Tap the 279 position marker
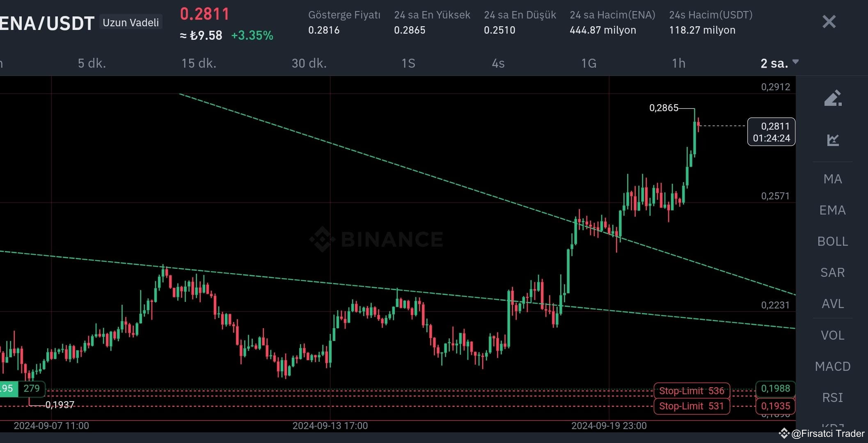Screen dimensions: 868x443 32,388
